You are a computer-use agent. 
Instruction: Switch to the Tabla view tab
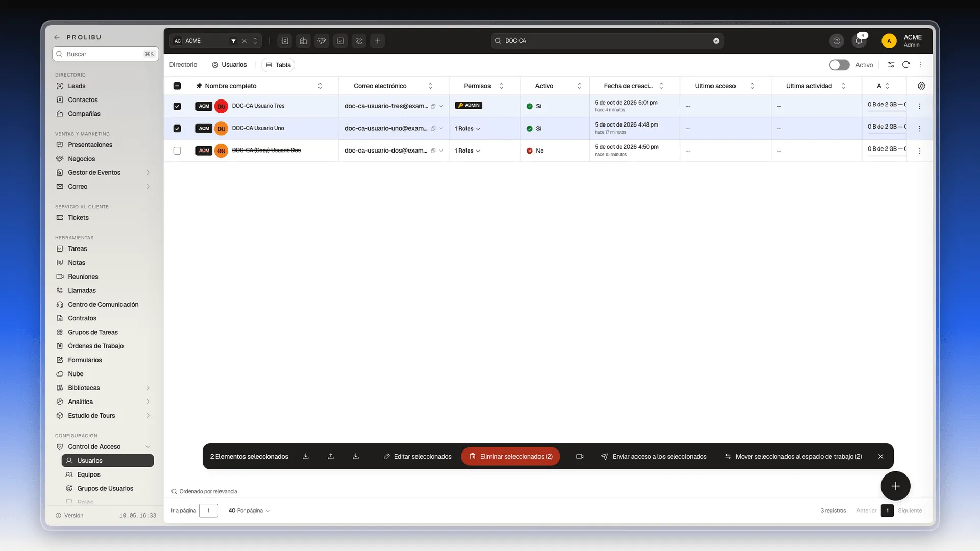278,65
